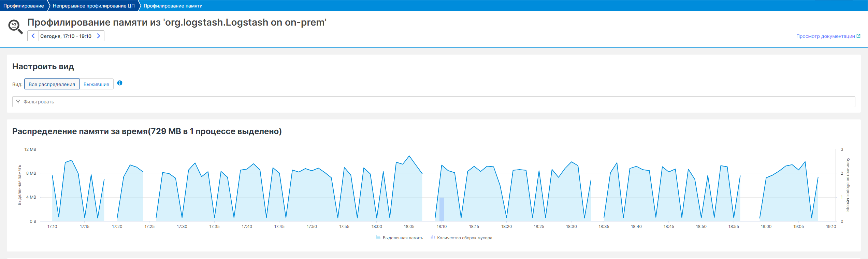868x259 pixels.
Task: Toggle 'Выделенная память' legend icon
Action: click(x=378, y=238)
